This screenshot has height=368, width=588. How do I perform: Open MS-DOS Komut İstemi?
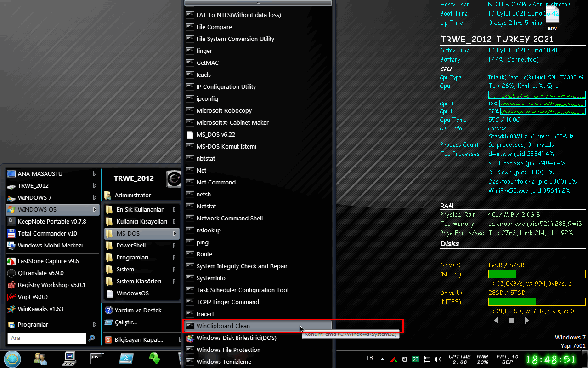coord(258,146)
